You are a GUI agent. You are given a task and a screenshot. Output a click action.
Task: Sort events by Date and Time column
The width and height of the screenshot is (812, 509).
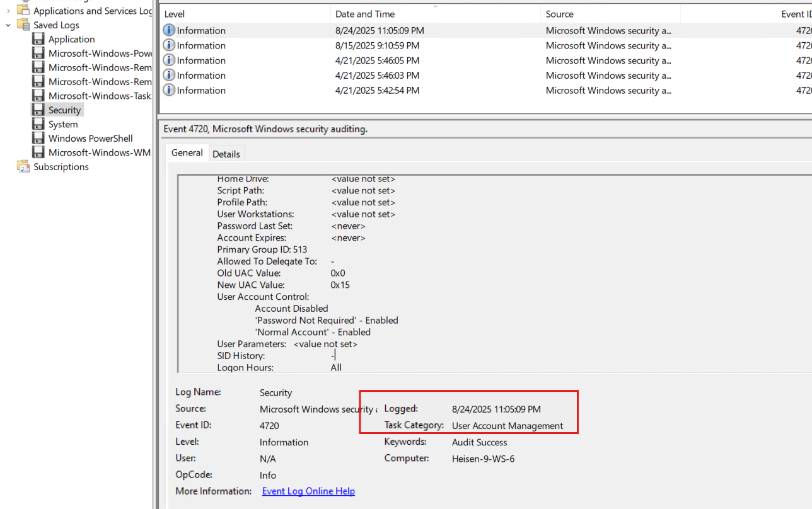tap(365, 14)
